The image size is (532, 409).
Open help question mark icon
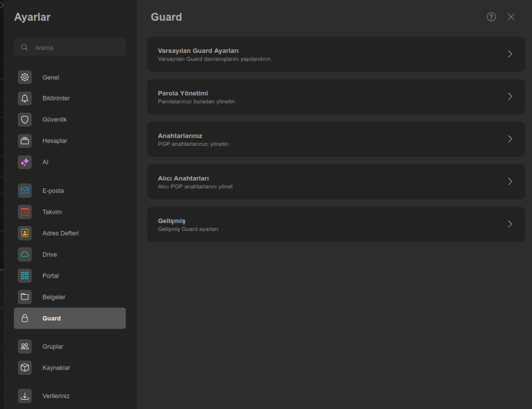pyautogui.click(x=491, y=17)
